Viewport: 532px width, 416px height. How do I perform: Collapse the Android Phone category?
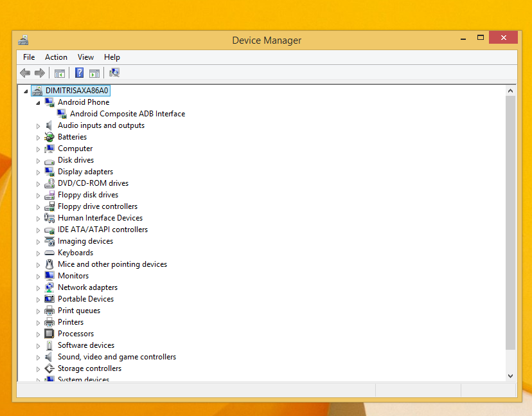tap(38, 103)
